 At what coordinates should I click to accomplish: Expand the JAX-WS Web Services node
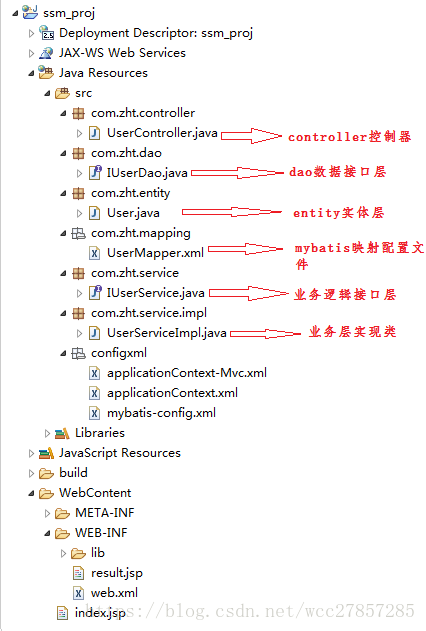[x=31, y=53]
